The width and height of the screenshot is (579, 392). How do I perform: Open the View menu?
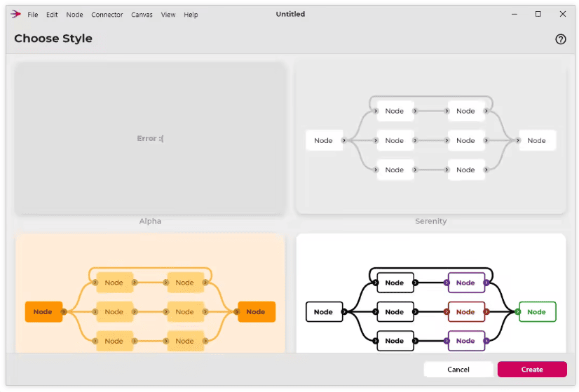168,15
